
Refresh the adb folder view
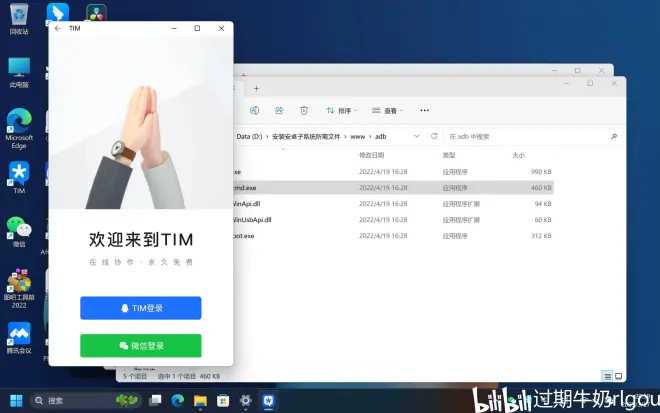[434, 136]
